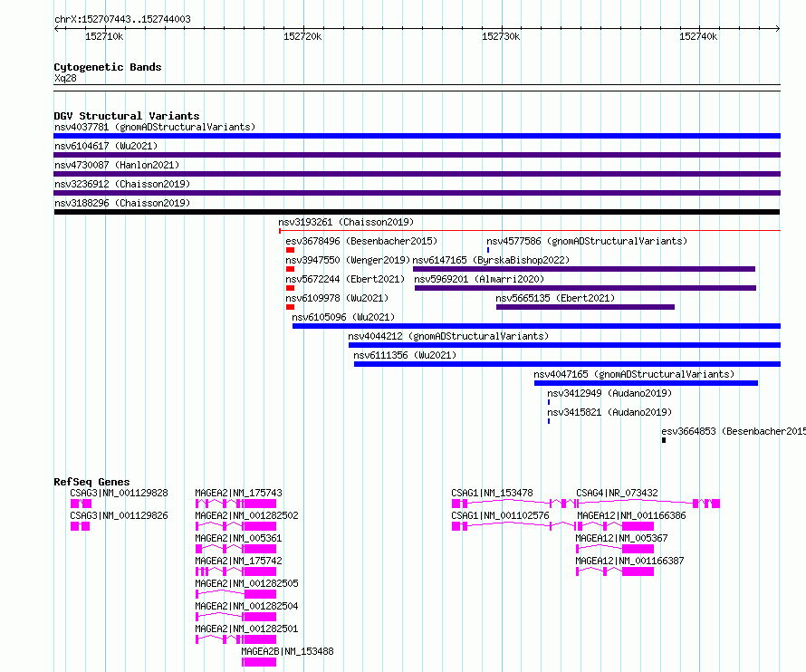Click blue bar under nsv6111356

coord(568,364)
